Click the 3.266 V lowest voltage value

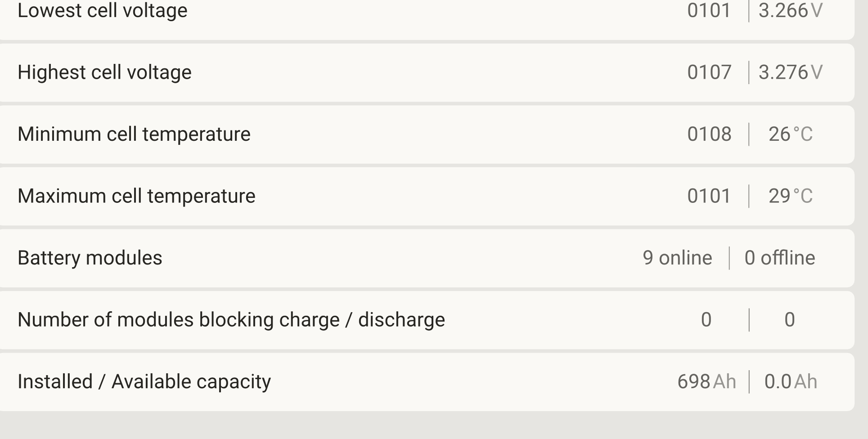(790, 10)
